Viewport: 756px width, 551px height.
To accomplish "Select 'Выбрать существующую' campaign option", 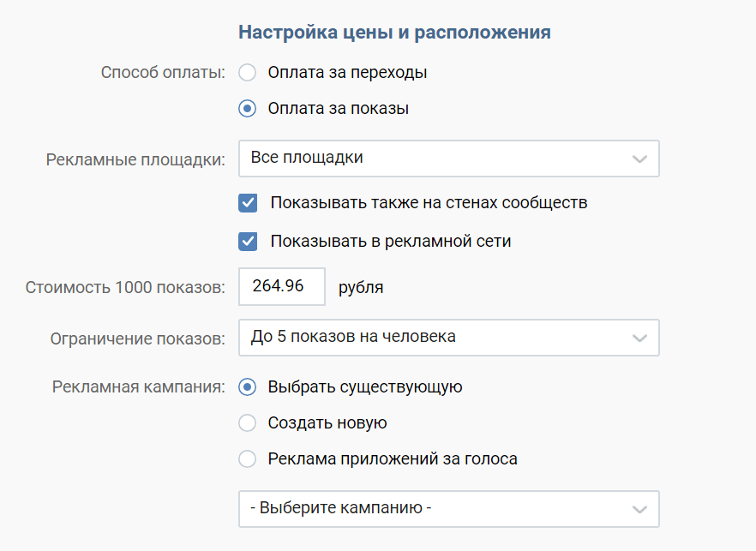I will point(248,387).
